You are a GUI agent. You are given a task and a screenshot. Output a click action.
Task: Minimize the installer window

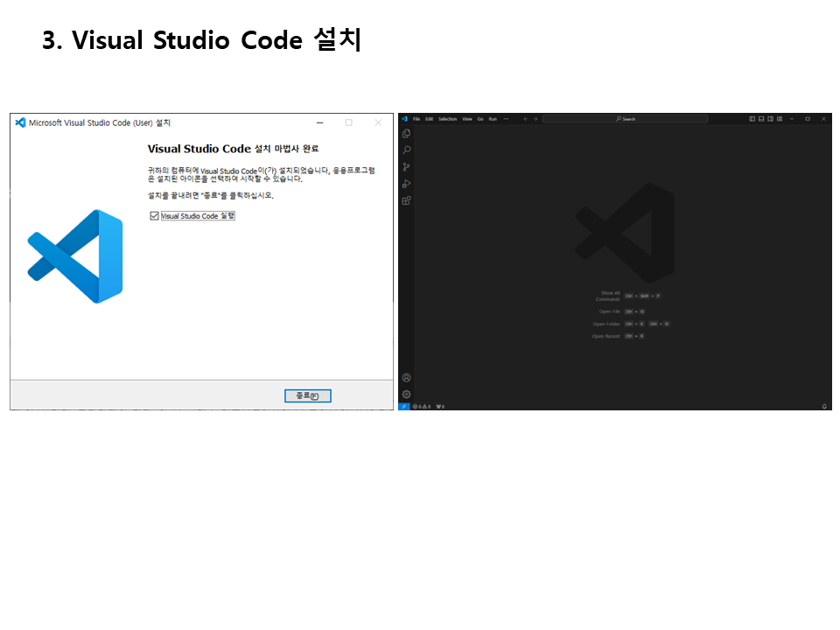pos(320,122)
